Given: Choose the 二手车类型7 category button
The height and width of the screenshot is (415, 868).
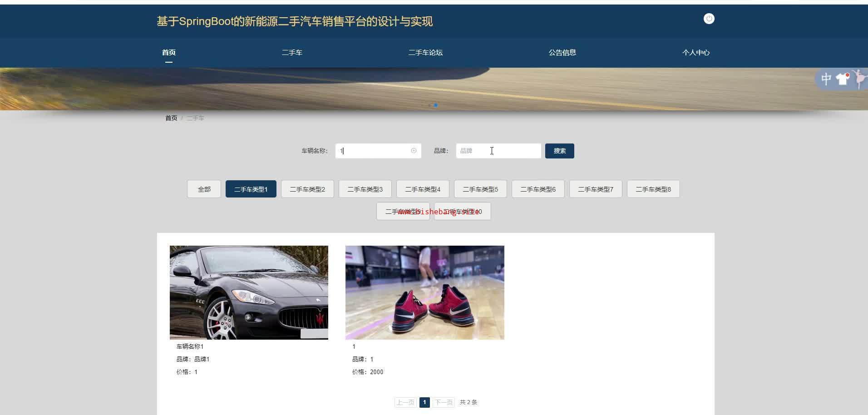Looking at the screenshot, I should (x=596, y=189).
